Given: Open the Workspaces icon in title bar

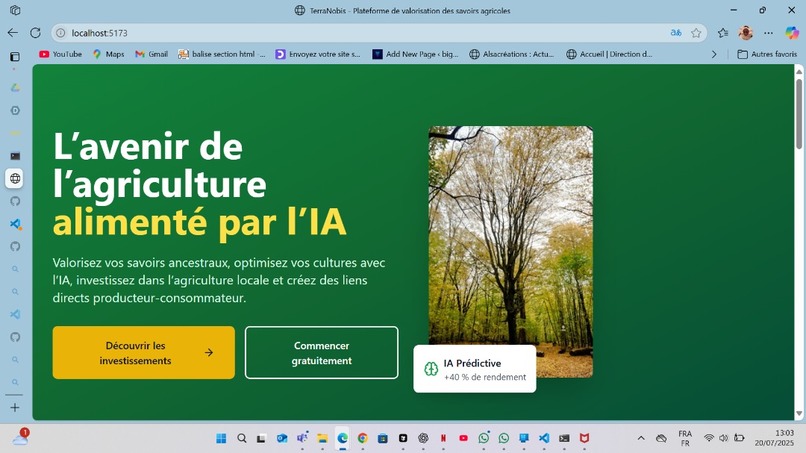Looking at the screenshot, I should tap(15, 10).
